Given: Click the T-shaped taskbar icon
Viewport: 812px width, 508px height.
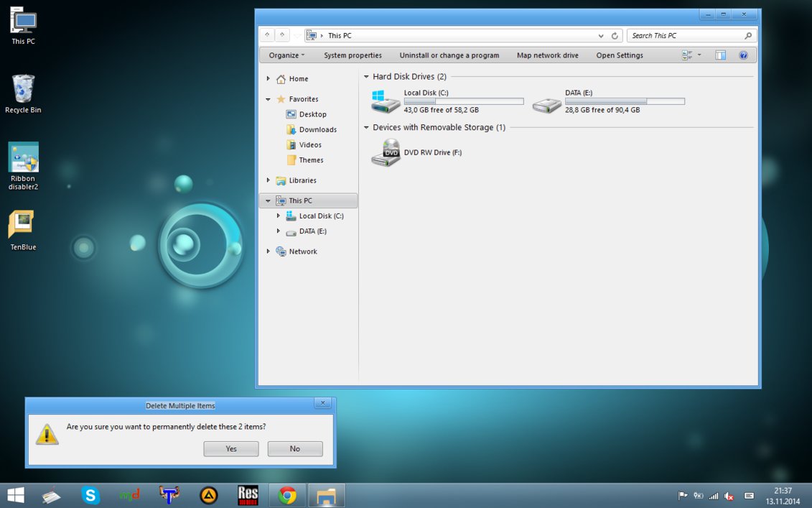Looking at the screenshot, I should tap(169, 496).
